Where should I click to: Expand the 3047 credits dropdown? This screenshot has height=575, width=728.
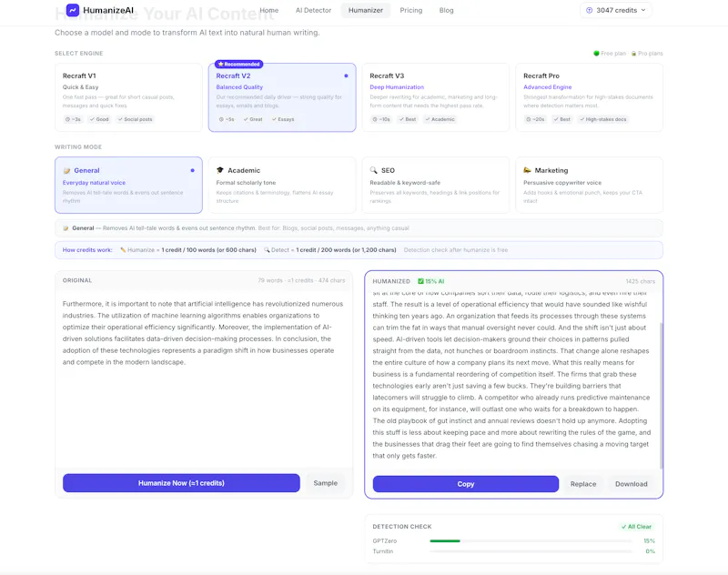[616, 10]
